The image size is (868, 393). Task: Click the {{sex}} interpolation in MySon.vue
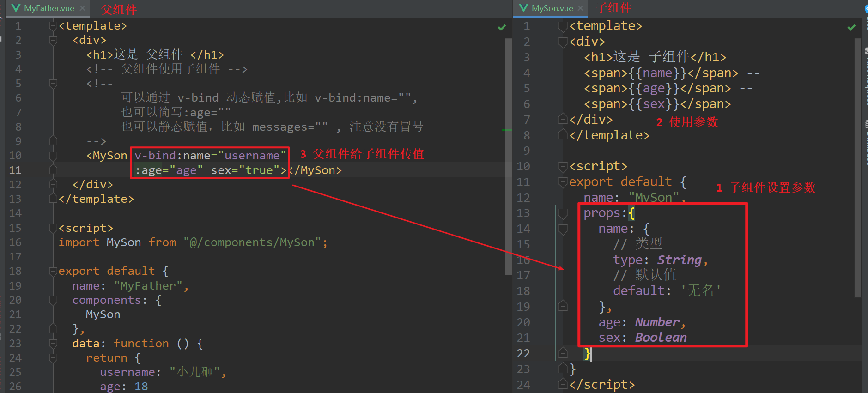(654, 104)
